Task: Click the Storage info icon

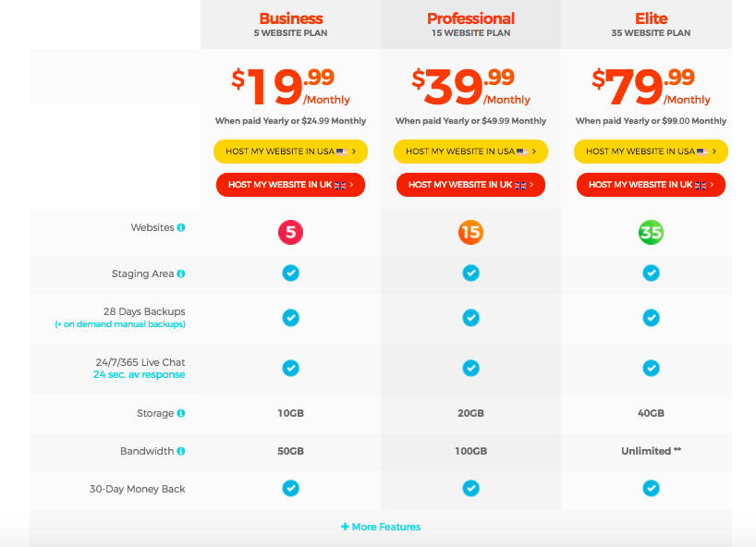Action: tap(181, 413)
